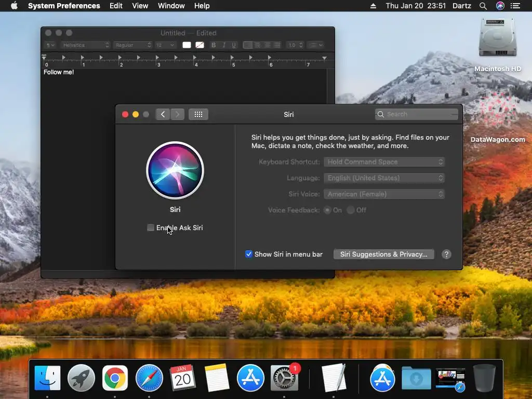Click TextEdit text color swatch
The width and height of the screenshot is (532, 399).
pos(187,45)
